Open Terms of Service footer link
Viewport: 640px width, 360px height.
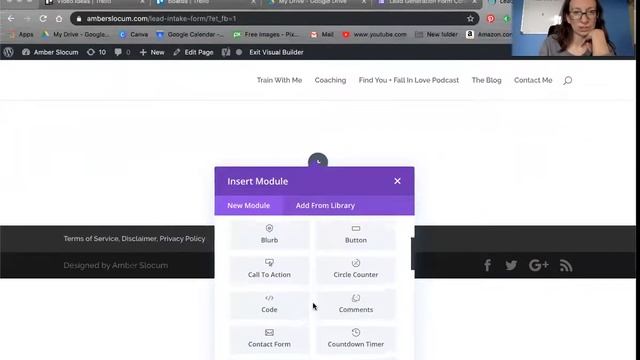[x=91, y=238]
